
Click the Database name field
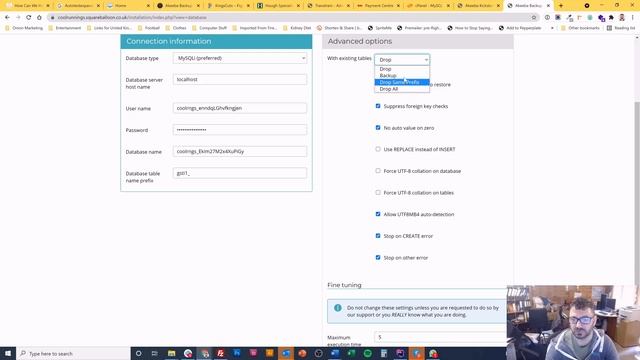tap(240, 151)
